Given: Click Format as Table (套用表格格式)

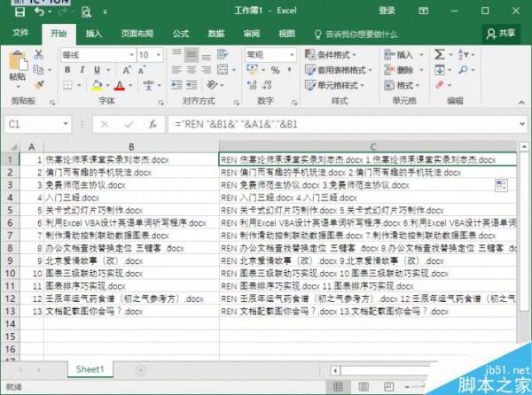Looking at the screenshot, I should click(337, 70).
